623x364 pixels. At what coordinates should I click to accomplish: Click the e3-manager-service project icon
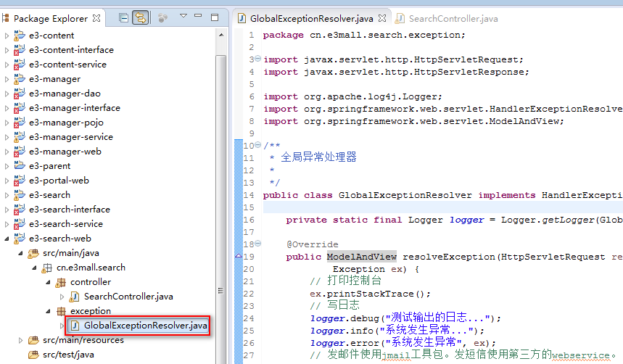click(20, 137)
